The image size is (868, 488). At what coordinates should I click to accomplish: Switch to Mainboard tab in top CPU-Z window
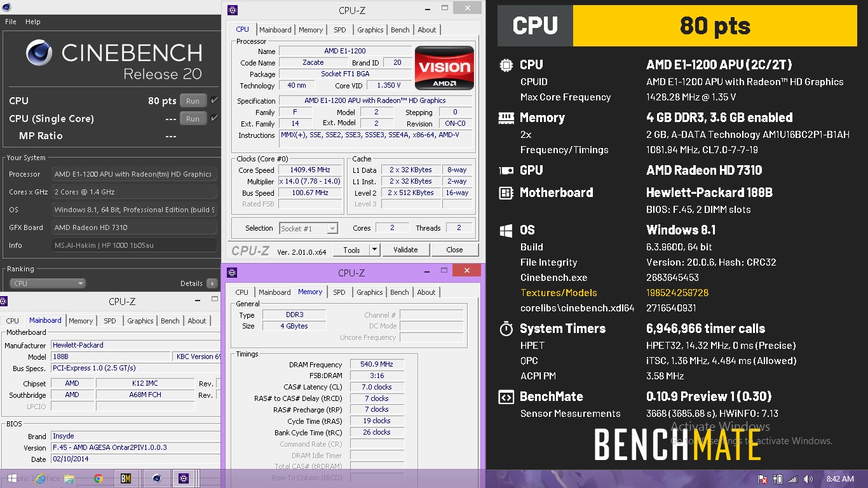(x=275, y=30)
